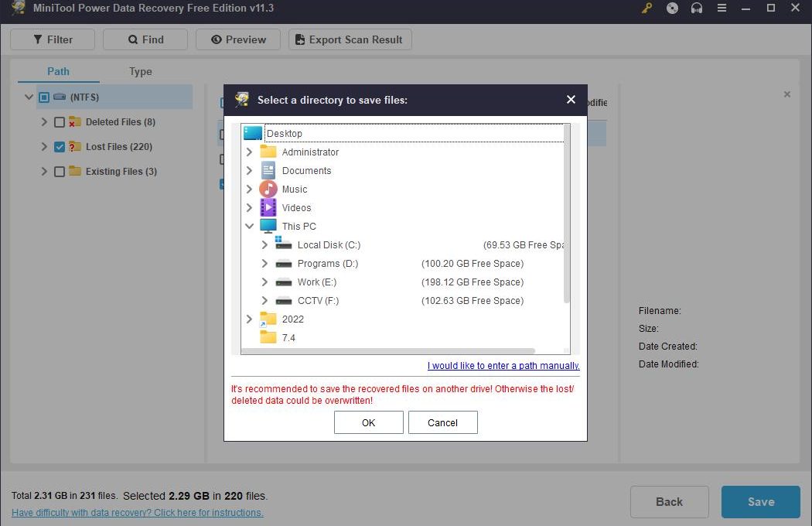
Task: Close the Select a directory dialog
Action: click(571, 100)
